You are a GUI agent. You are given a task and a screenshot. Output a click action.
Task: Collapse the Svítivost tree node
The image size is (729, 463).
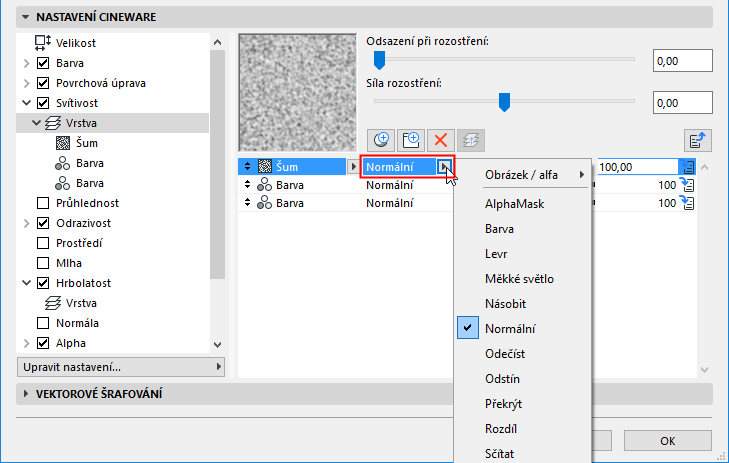(27, 103)
